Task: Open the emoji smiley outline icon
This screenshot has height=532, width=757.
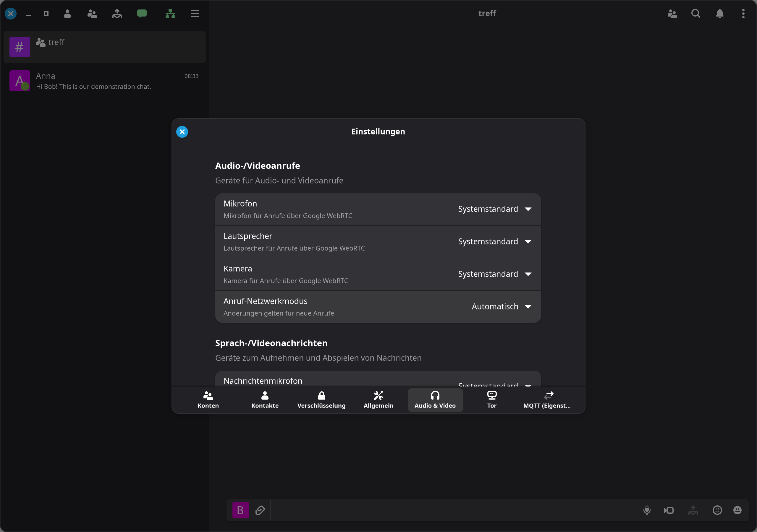Action: click(717, 510)
